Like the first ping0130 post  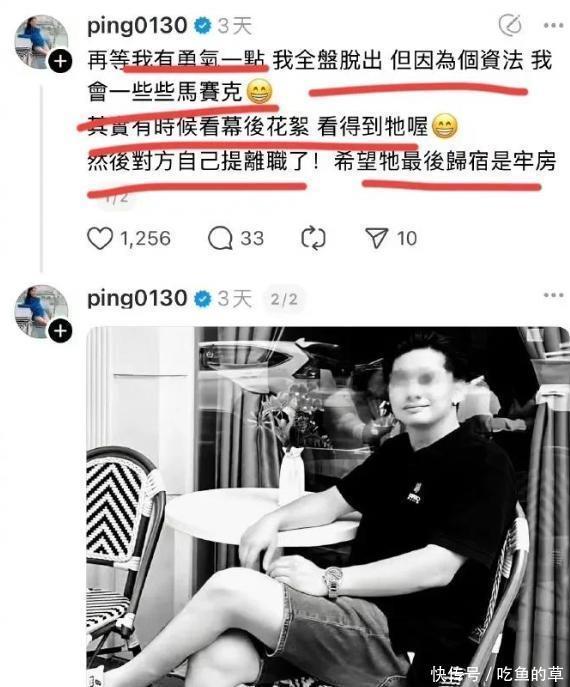(x=100, y=239)
